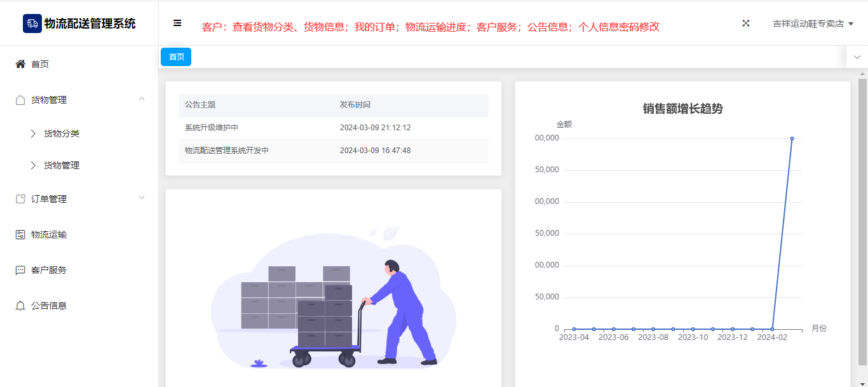868x387 pixels.
Task: Click the home icon beside 首页
Action: 20,64
